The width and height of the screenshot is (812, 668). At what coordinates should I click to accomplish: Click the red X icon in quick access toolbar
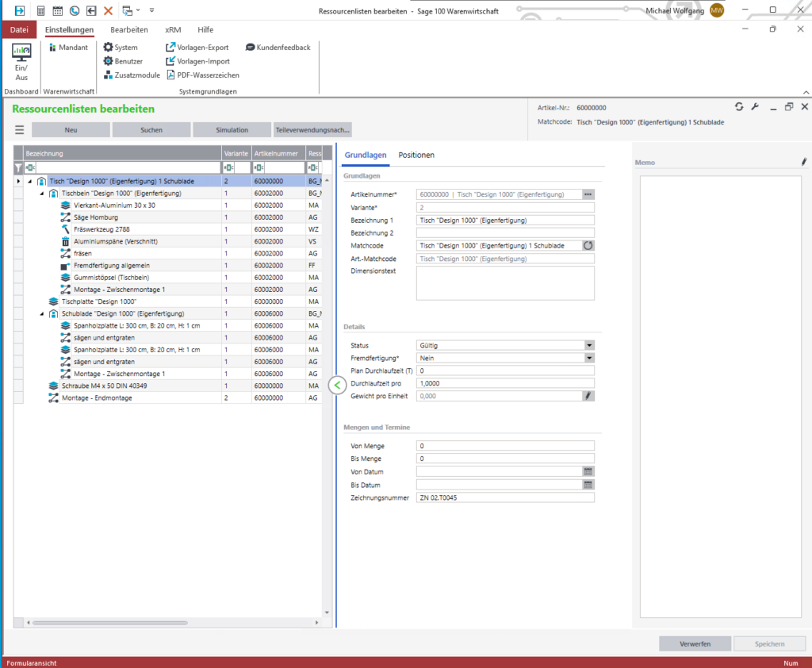[108, 10]
